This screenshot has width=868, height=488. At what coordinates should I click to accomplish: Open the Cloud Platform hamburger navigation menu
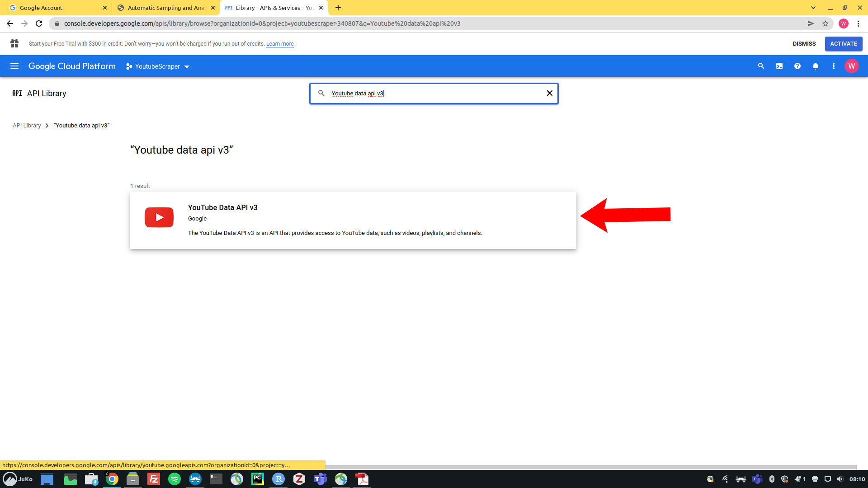point(14,66)
